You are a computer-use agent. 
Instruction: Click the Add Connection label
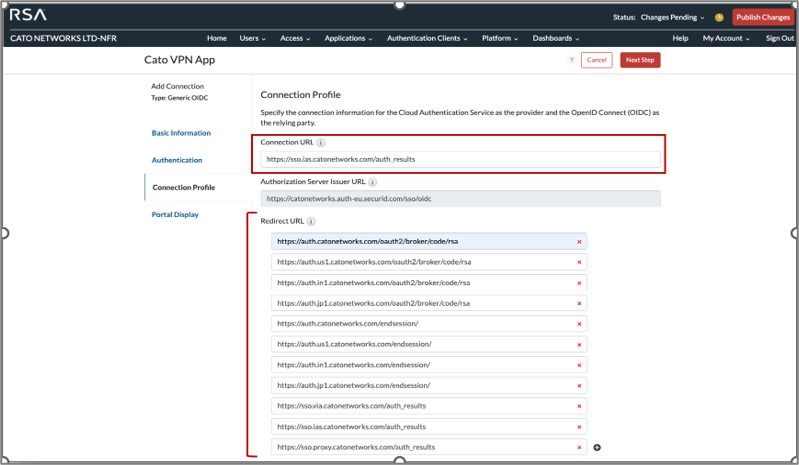tap(177, 87)
